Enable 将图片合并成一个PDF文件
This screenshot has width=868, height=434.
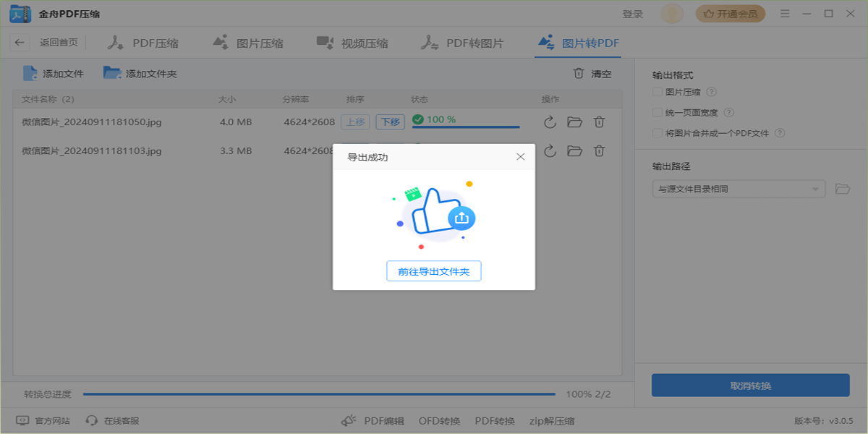(x=658, y=132)
